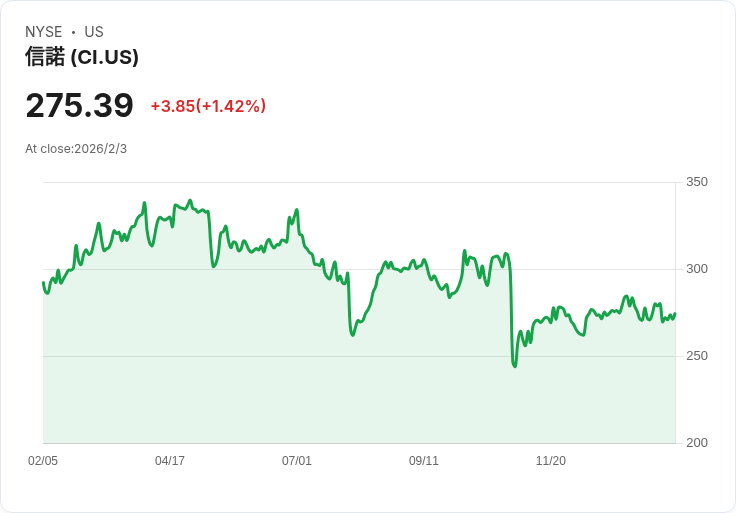Viewport: 736px width, 513px height.
Task: Select the 11/20 date on x-axis
Action: click(x=551, y=461)
